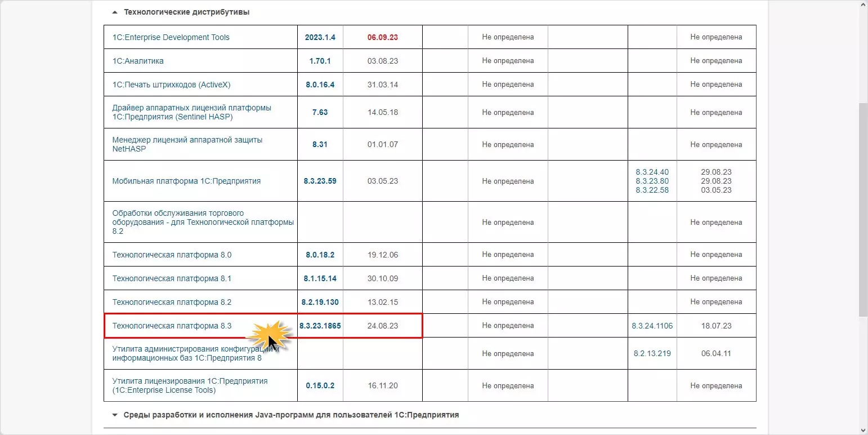The image size is (868, 435).
Task: Select version 7.63 of the HASP driver
Action: (320, 112)
